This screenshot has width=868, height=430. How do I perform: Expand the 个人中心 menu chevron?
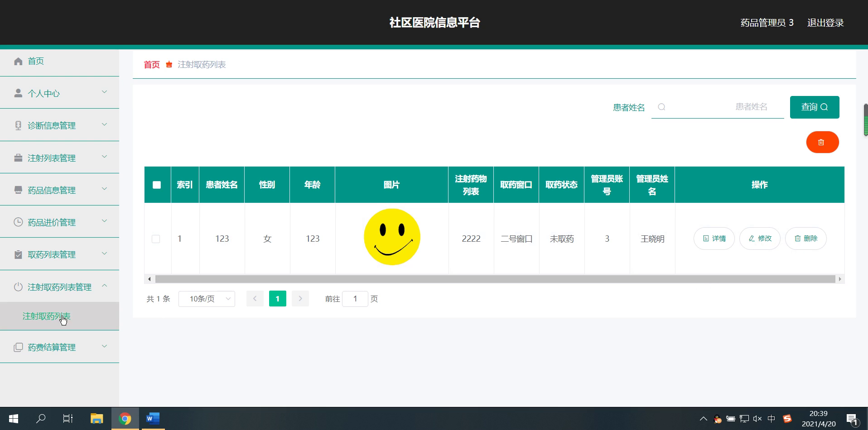pyautogui.click(x=105, y=92)
